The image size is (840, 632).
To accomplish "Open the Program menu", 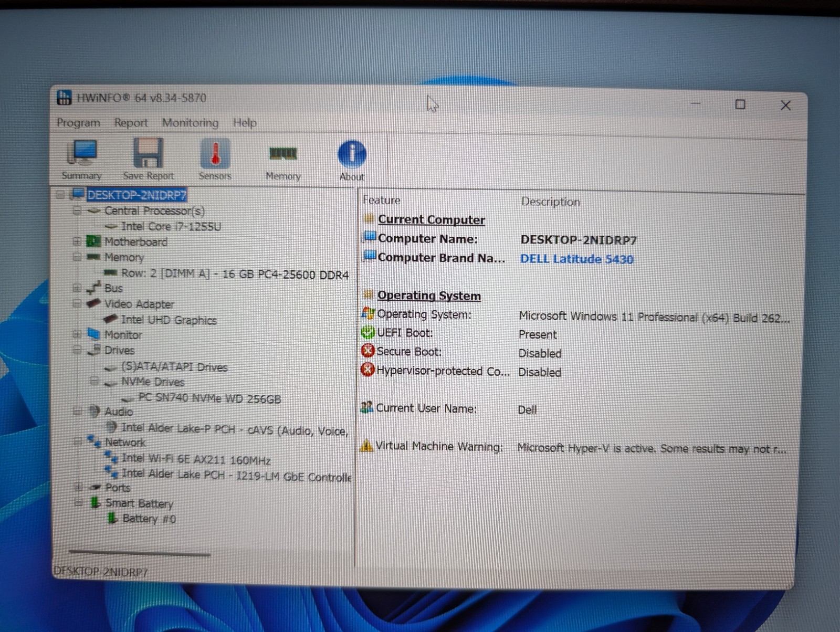I will (78, 122).
